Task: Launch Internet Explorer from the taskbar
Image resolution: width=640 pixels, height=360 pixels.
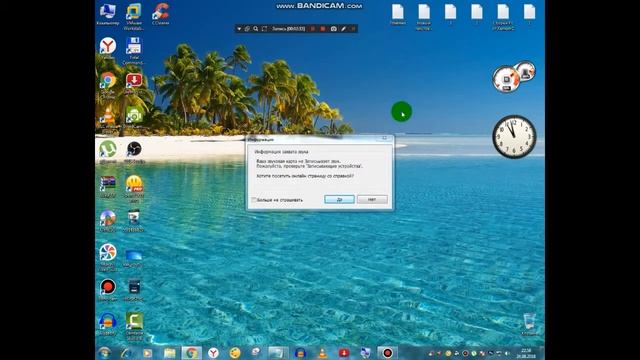Action: coord(125,353)
